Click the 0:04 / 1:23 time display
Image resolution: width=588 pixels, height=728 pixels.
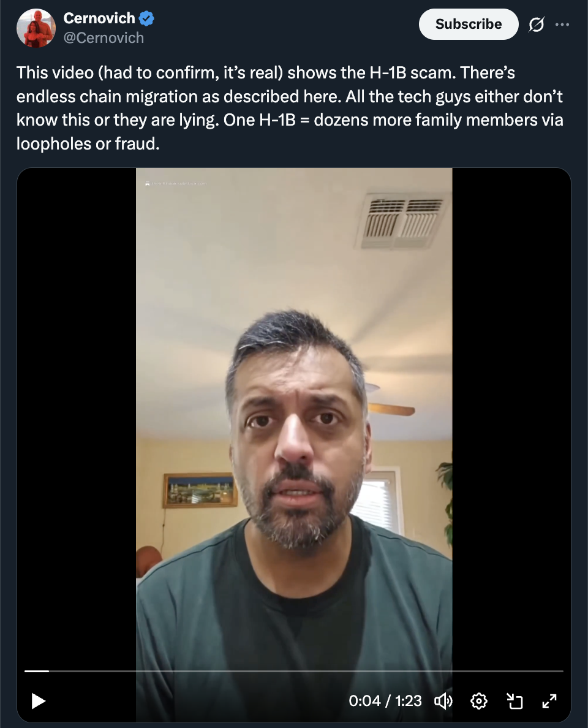[x=385, y=700]
